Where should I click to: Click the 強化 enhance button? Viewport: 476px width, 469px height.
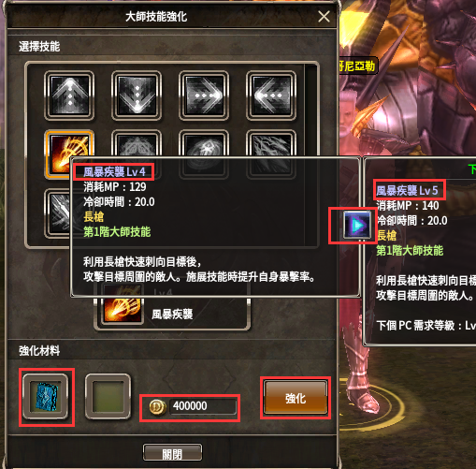pyautogui.click(x=296, y=398)
